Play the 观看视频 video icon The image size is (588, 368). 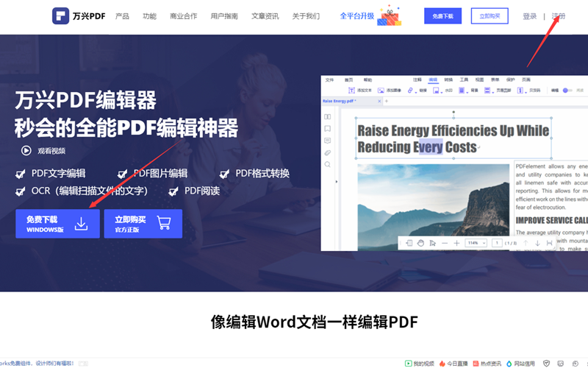[26, 150]
